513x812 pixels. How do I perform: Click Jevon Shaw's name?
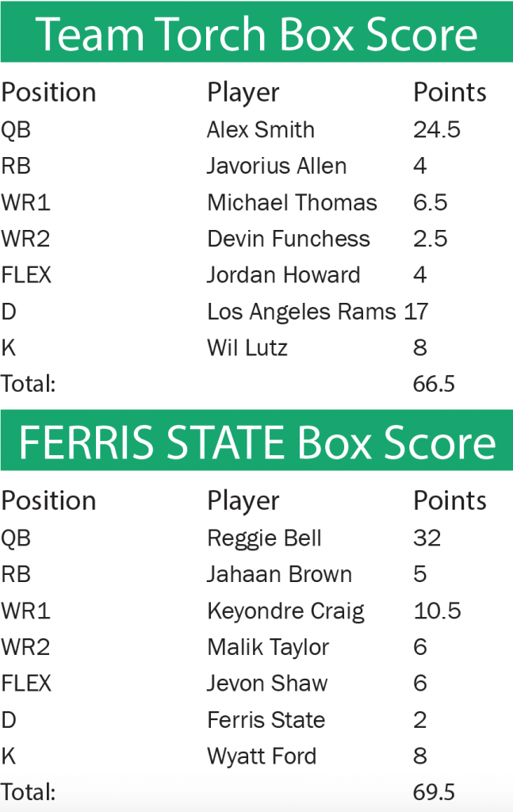pyautogui.click(x=267, y=684)
